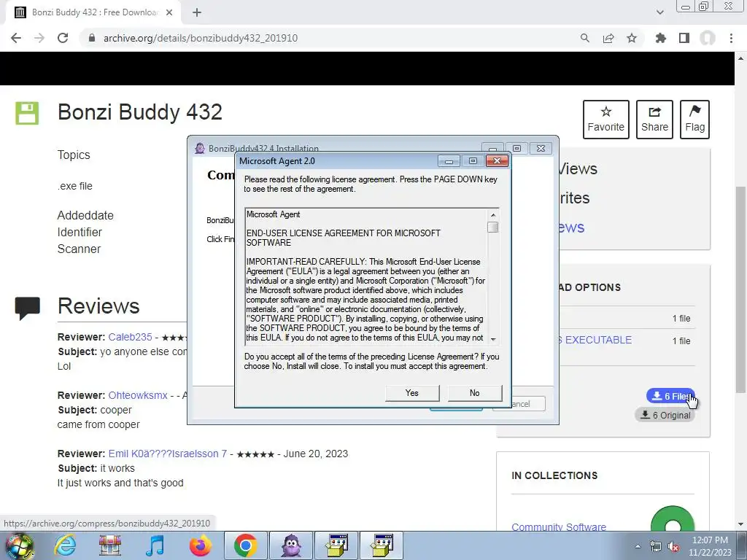
Task: Open the Extensions puzzle icon
Action: click(661, 38)
